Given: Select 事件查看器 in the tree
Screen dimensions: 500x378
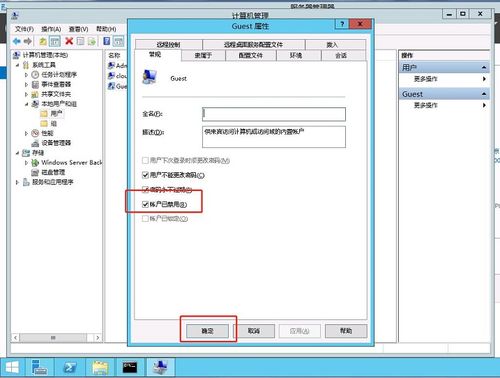Looking at the screenshot, I should 56,84.
